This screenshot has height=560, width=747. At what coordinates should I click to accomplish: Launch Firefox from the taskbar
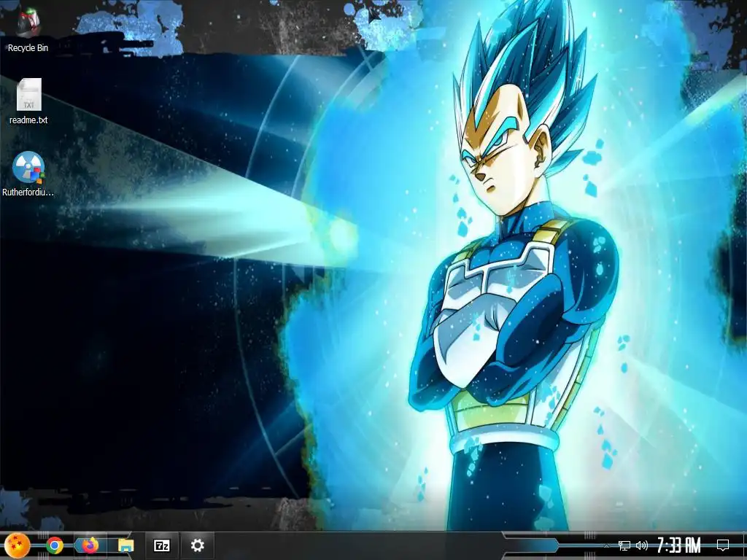coord(90,545)
